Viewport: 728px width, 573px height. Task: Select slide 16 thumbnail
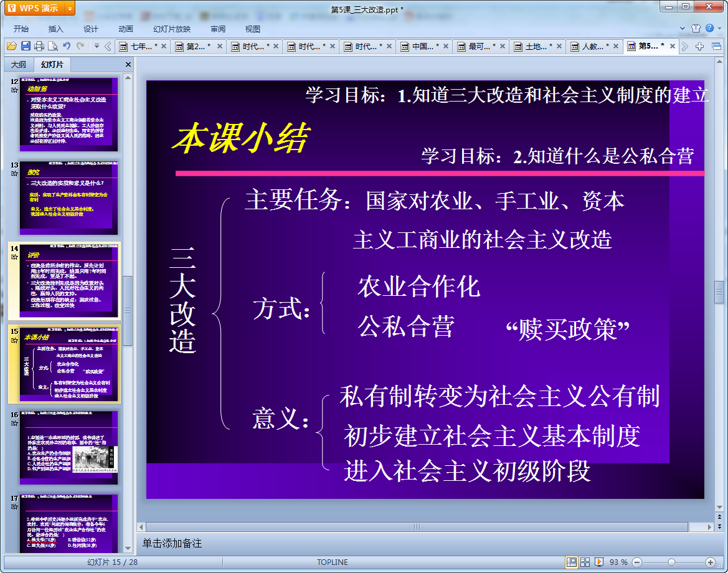click(x=69, y=448)
